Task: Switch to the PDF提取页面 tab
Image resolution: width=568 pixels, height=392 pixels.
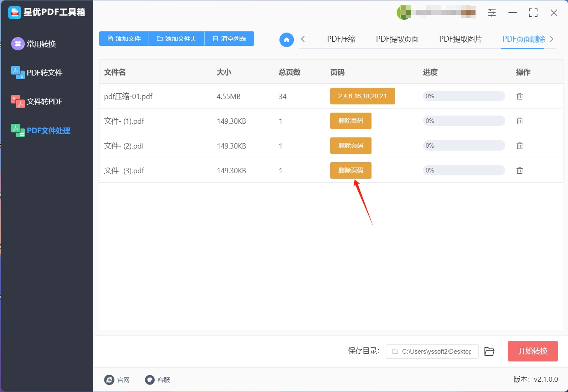Action: (x=397, y=39)
